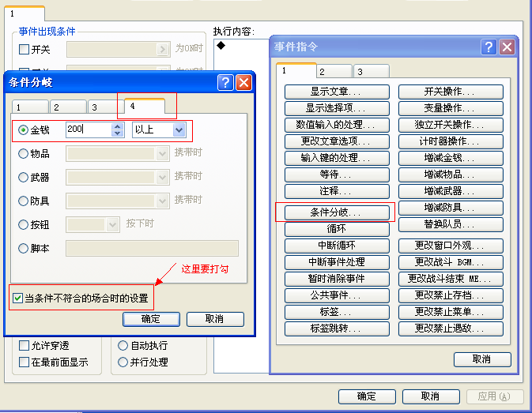Switch to tab 2 in 事件指令

tap(334, 72)
